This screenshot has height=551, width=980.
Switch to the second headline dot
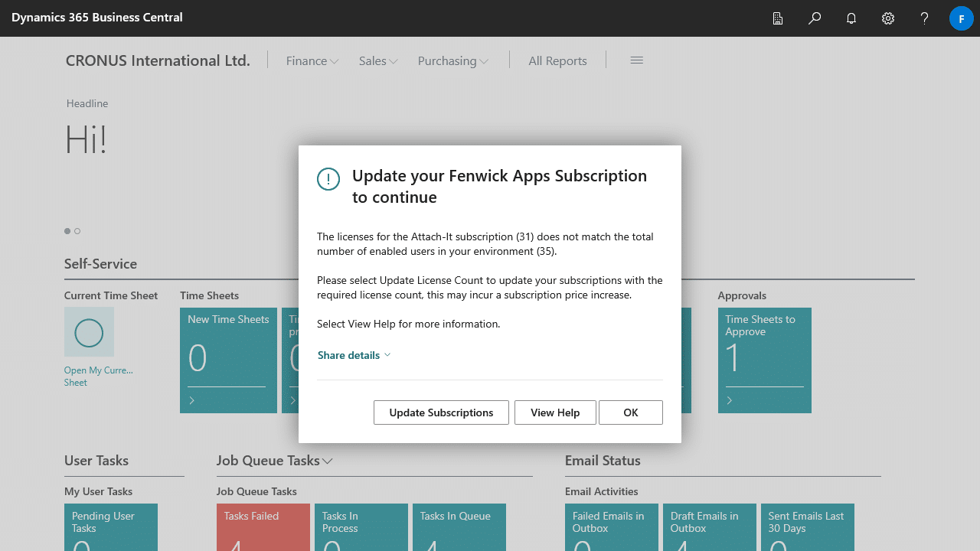pos(77,231)
